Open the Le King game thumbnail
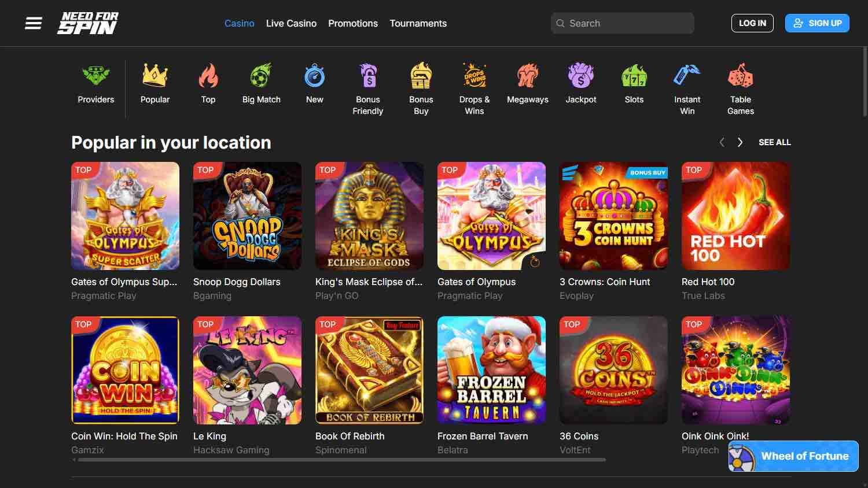 point(247,370)
